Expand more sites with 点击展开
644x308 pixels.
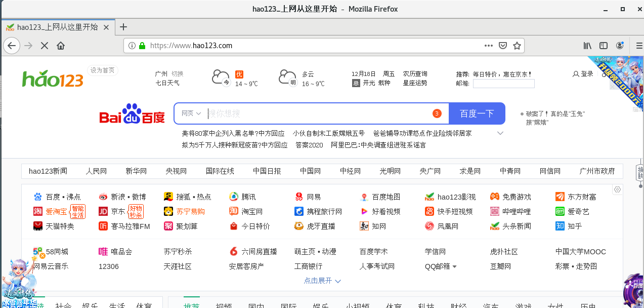[x=322, y=281]
